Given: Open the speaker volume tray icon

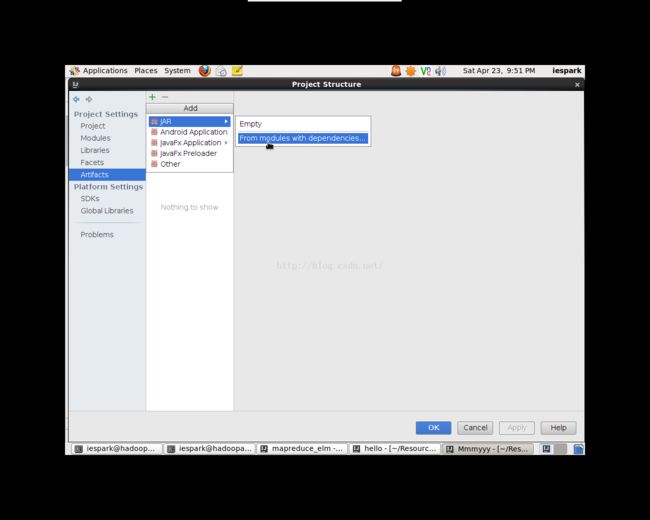Looking at the screenshot, I should pyautogui.click(x=440, y=71).
